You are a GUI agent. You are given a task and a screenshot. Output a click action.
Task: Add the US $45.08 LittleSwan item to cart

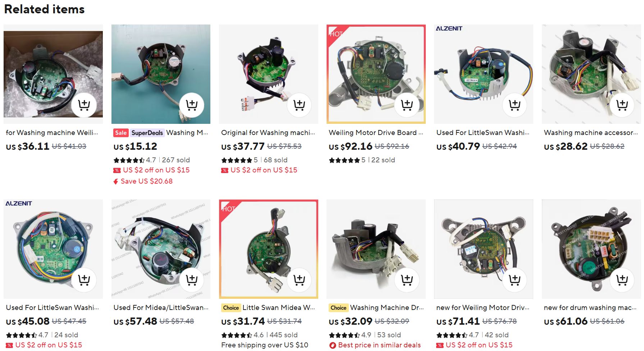(x=84, y=280)
